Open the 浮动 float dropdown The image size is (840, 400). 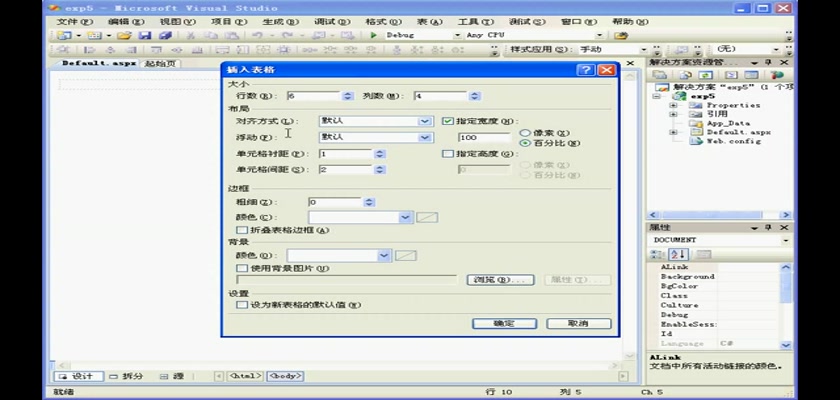pos(424,137)
